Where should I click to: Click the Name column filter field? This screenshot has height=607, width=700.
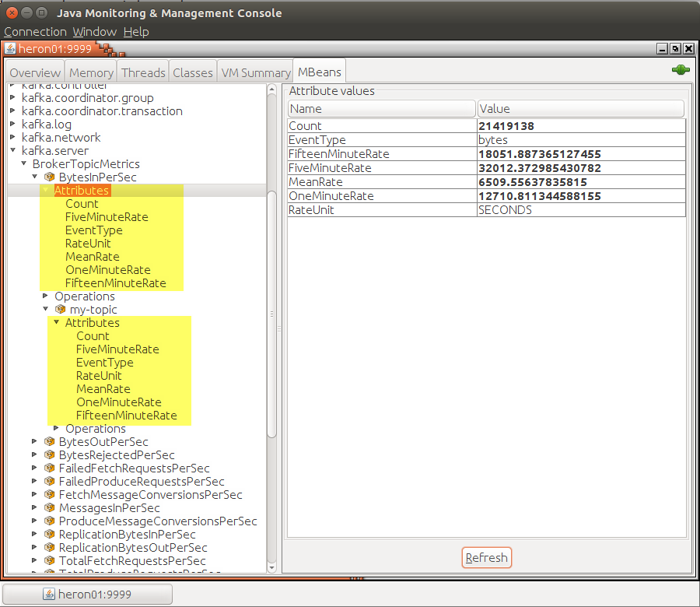381,108
